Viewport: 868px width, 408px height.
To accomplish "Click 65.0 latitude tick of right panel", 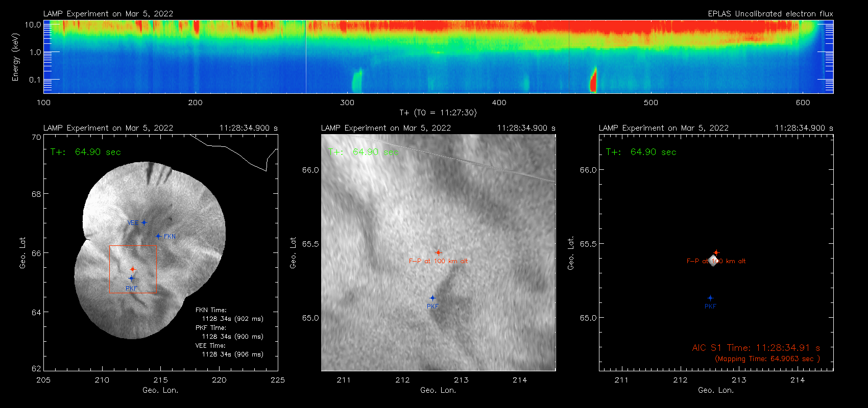I will point(588,318).
